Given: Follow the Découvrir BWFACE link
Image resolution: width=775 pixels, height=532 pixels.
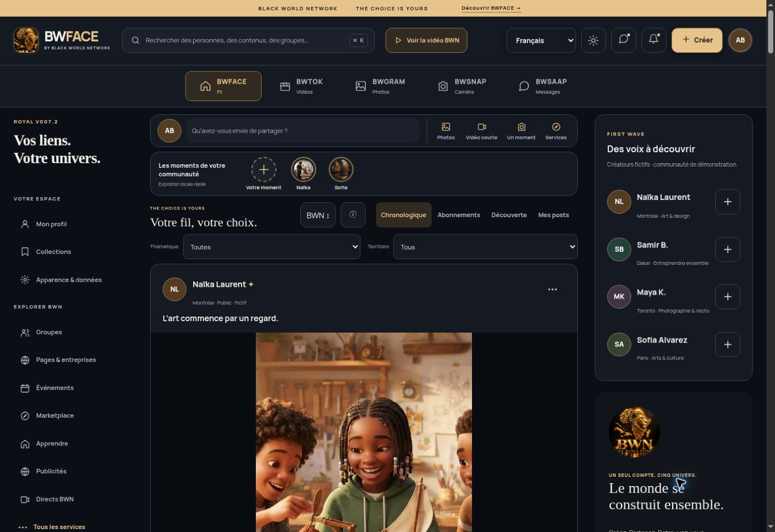Looking at the screenshot, I should click(x=491, y=8).
